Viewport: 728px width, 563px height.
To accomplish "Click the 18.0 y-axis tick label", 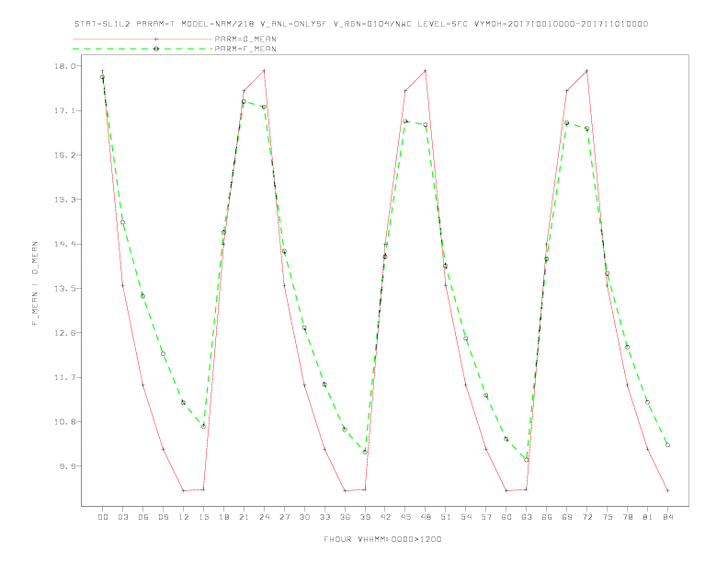I will (x=64, y=66).
